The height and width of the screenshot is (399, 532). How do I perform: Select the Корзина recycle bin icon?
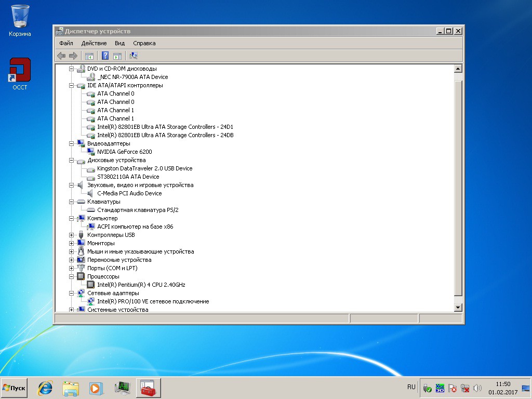point(20,20)
